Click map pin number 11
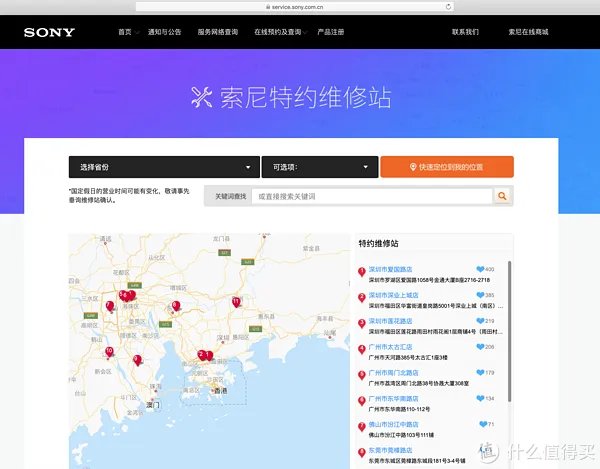Viewport: 600px width, 469px height. click(x=236, y=302)
